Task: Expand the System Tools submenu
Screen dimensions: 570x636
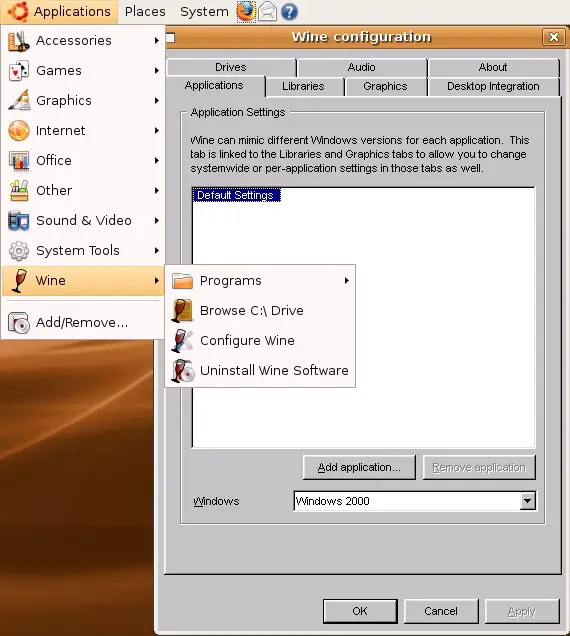Action: point(83,251)
